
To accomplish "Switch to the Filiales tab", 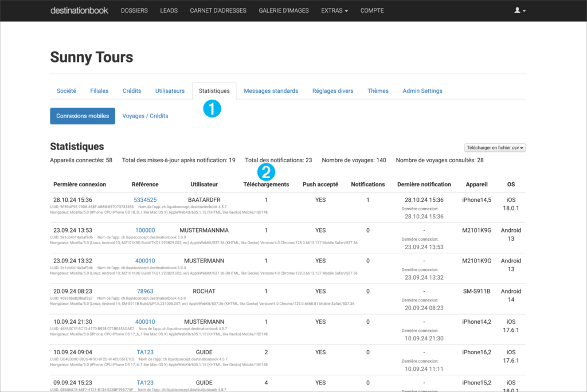I will click(x=99, y=91).
